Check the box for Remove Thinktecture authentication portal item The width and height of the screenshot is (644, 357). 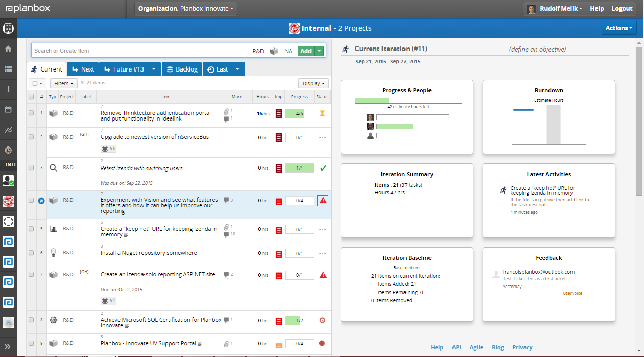click(x=31, y=113)
